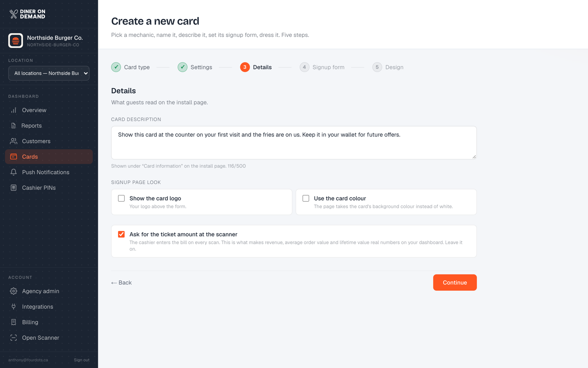Go to the Card type step
Screen dimensions: 588x368
click(x=131, y=67)
